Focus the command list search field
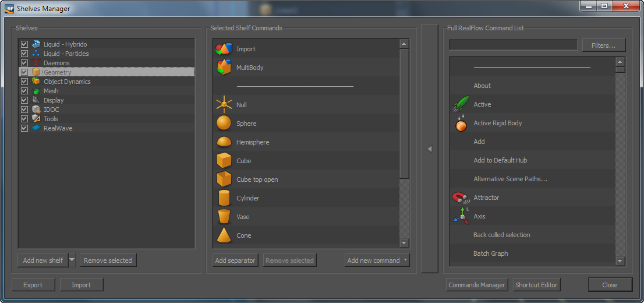 [x=512, y=45]
